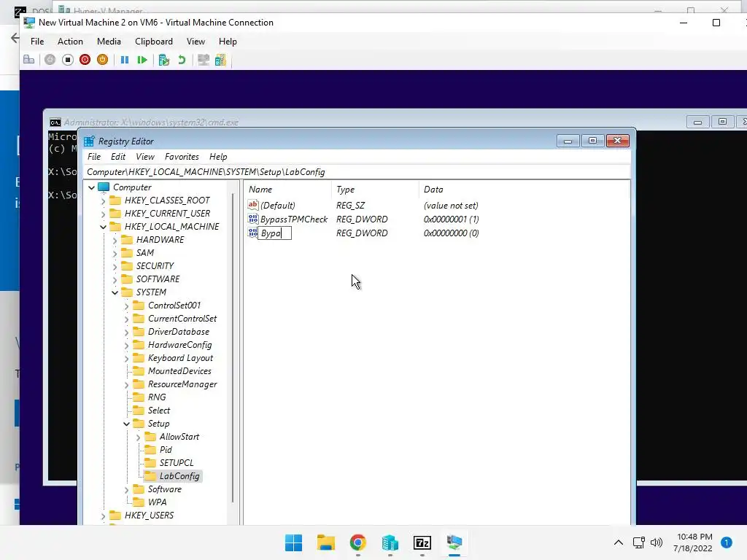Click the grayed Enhanced Session icon
This screenshot has width=747, height=560.
pos(204,60)
